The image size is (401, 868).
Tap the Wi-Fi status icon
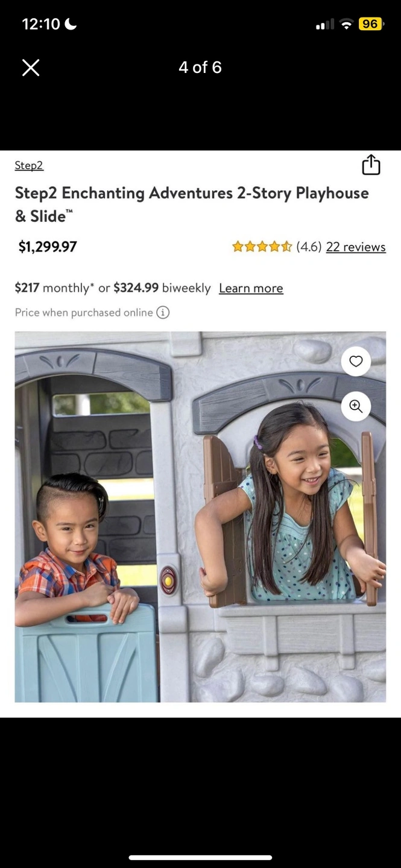[346, 24]
